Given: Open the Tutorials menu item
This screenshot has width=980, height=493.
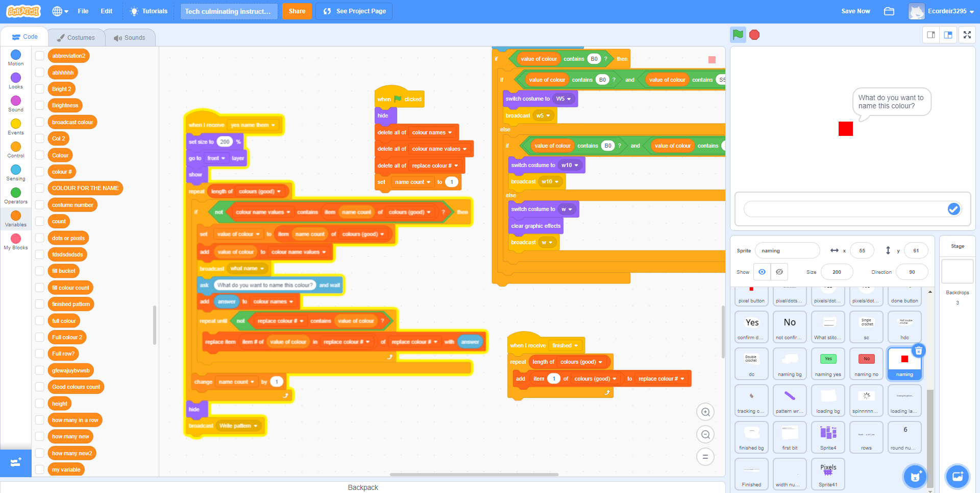Looking at the screenshot, I should (149, 11).
